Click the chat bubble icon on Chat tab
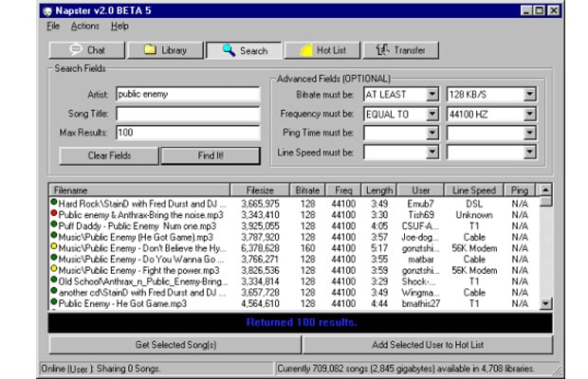The height and width of the screenshot is (379, 588). [x=76, y=49]
